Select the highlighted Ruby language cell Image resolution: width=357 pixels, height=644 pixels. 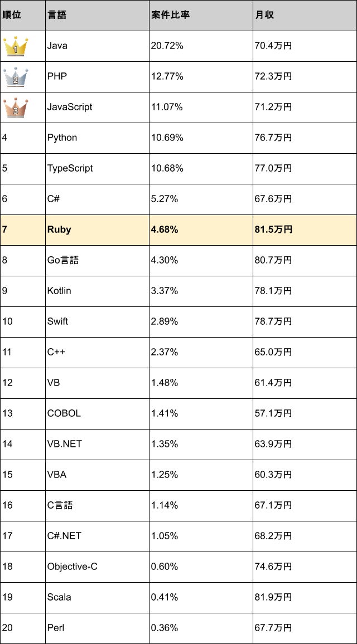pyautogui.click(x=59, y=230)
